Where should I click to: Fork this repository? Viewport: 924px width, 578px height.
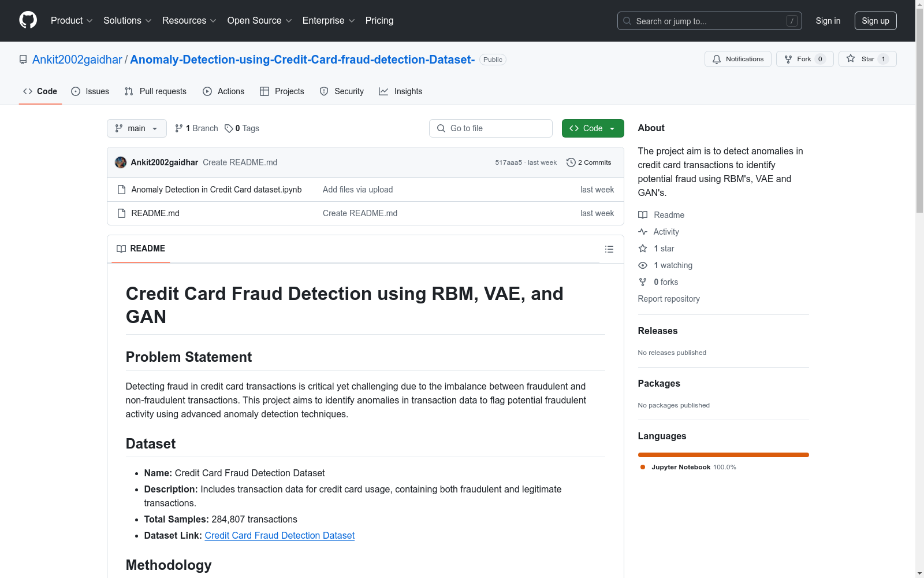[804, 59]
